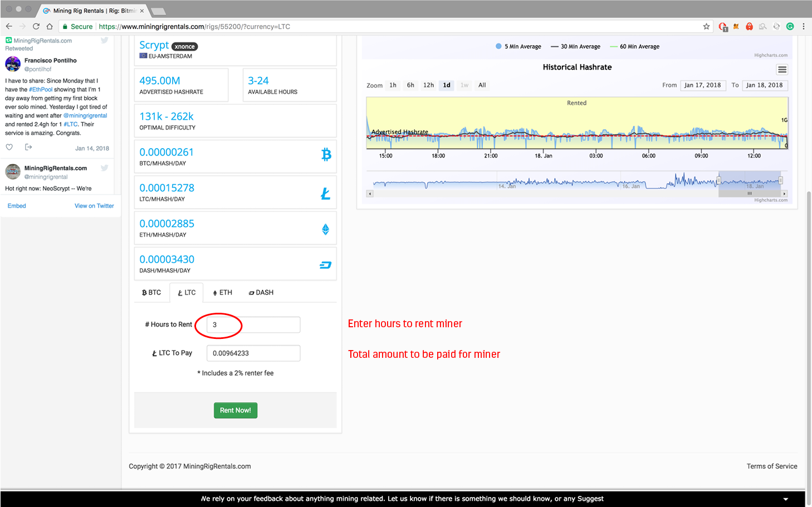The image size is (812, 507).
Task: Click the chart navigator left range handle
Action: 718,180
